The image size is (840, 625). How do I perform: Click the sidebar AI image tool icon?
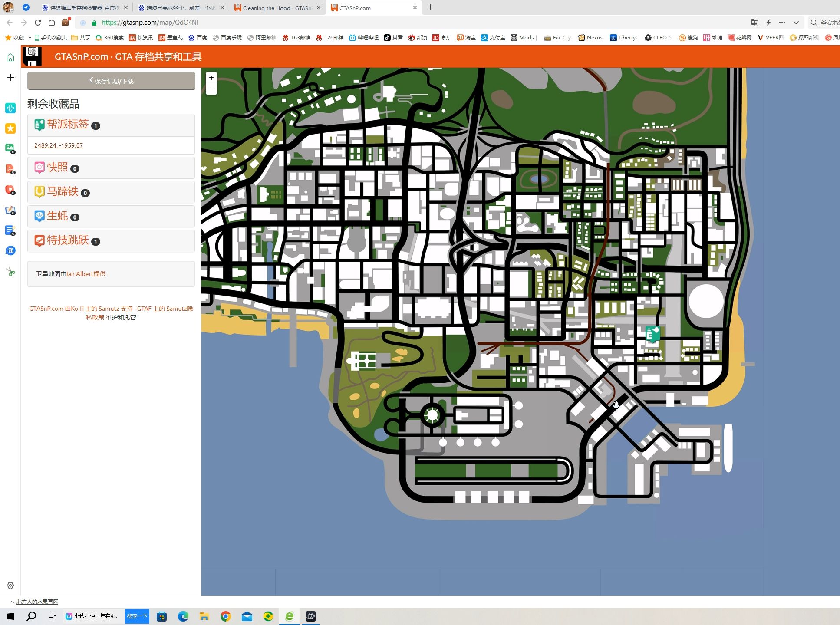(x=10, y=148)
